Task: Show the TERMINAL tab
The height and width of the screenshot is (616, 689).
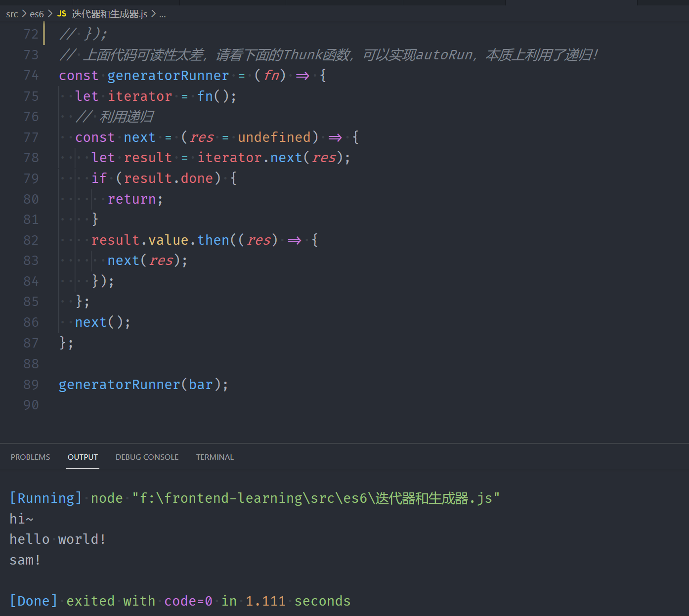Action: click(x=215, y=457)
